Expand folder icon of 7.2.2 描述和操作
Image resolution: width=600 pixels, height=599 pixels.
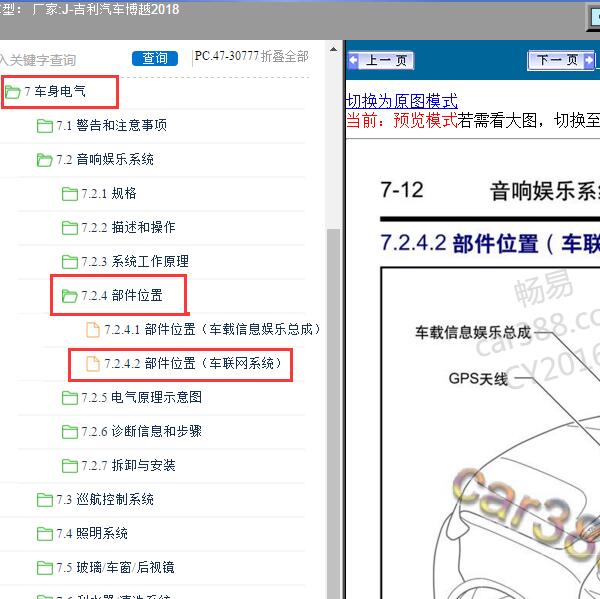[x=70, y=228]
